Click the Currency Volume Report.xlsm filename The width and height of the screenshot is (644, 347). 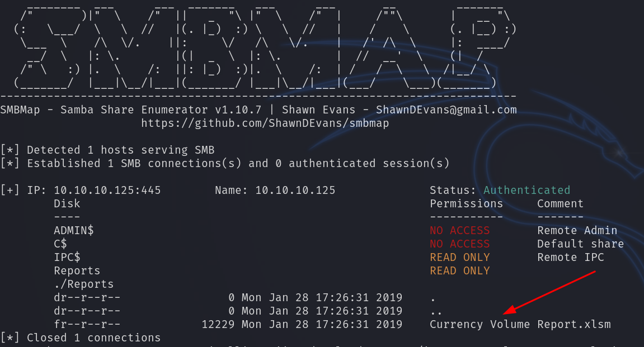pyautogui.click(x=520, y=324)
